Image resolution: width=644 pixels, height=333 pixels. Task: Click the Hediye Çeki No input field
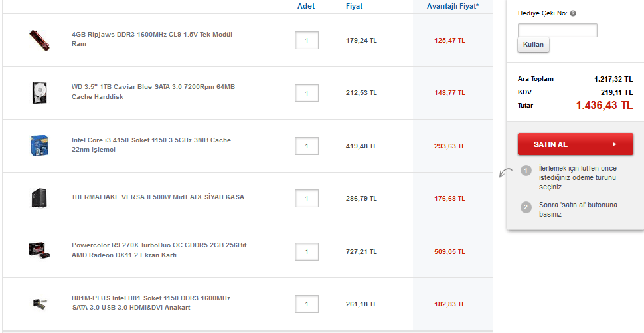(557, 30)
